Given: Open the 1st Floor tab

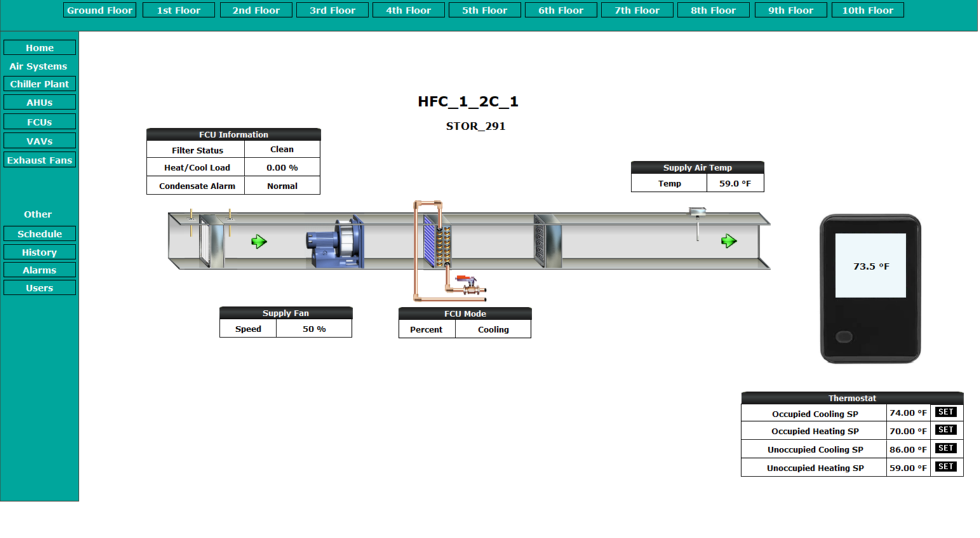Looking at the screenshot, I should (178, 10).
